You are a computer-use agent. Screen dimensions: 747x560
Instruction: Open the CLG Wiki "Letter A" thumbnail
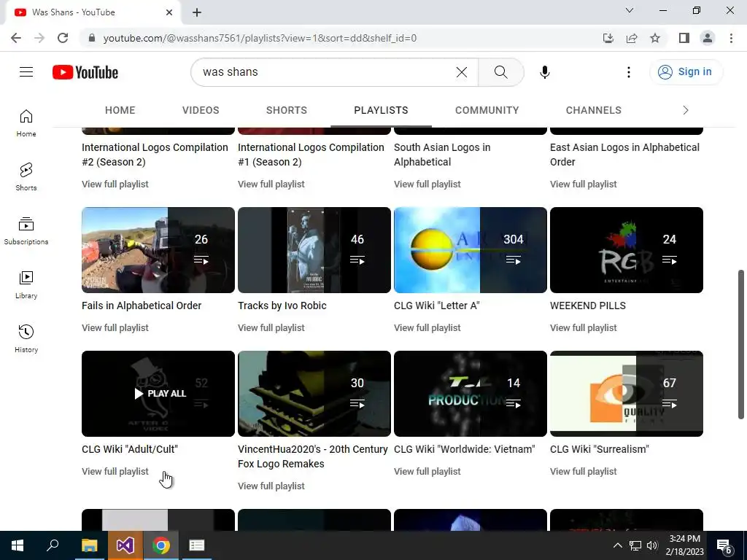pyautogui.click(x=471, y=250)
